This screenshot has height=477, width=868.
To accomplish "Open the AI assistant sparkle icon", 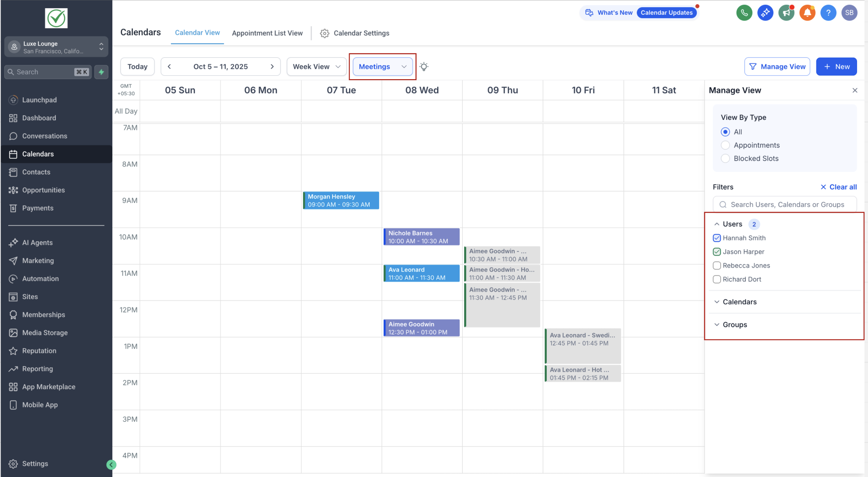I will click(765, 13).
